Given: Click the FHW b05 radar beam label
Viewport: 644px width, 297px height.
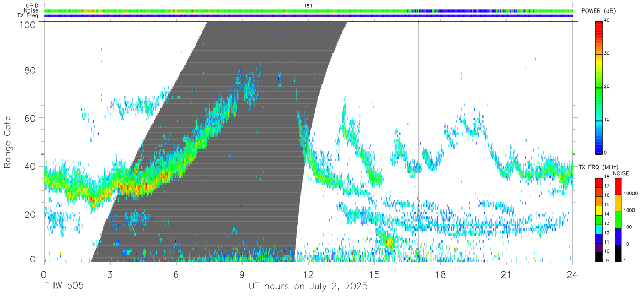Looking at the screenshot, I should tap(63, 287).
